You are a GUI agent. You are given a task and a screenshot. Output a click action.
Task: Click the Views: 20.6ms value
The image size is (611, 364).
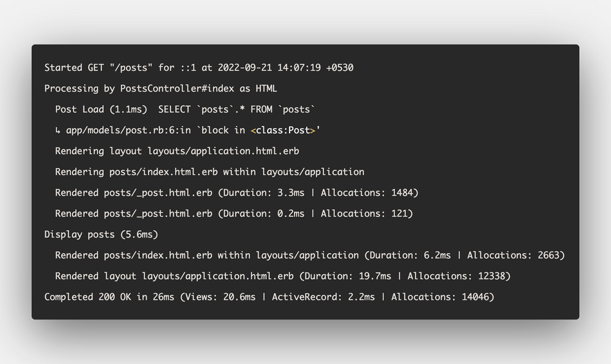220,297
